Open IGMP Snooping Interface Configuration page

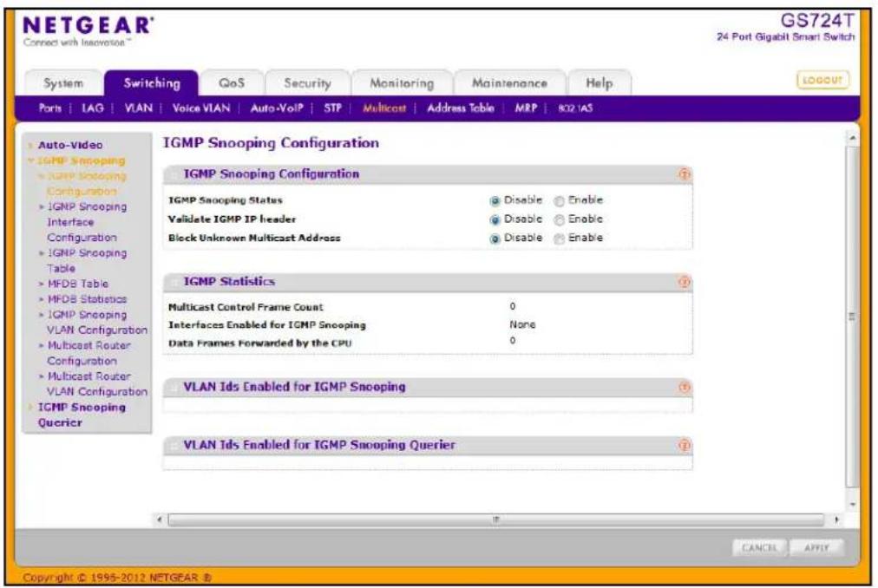[87, 222]
